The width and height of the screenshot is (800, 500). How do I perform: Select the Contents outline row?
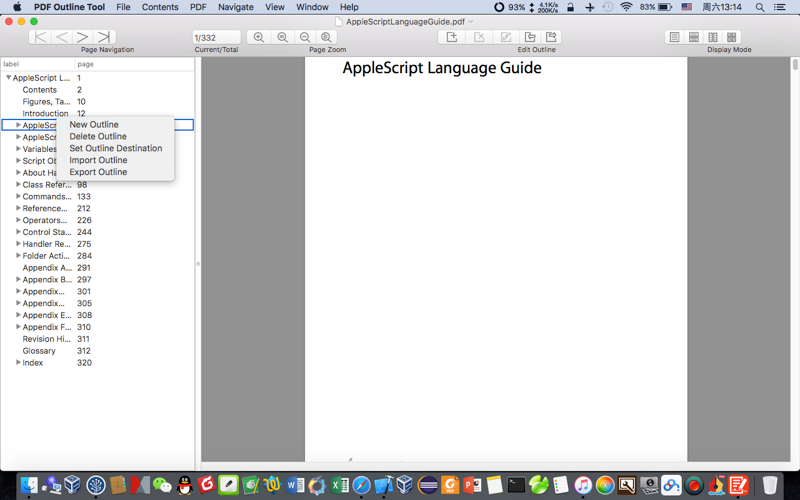[97, 89]
